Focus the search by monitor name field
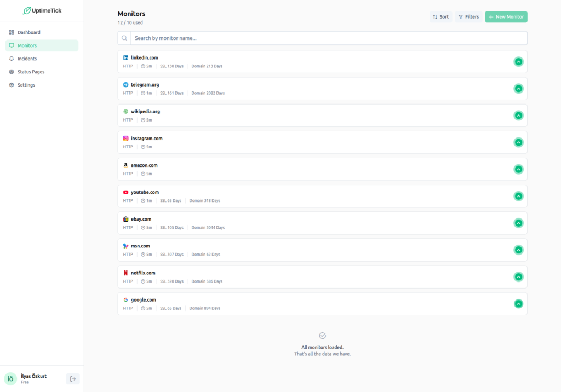Viewport: 561px width, 392px height. [329, 38]
